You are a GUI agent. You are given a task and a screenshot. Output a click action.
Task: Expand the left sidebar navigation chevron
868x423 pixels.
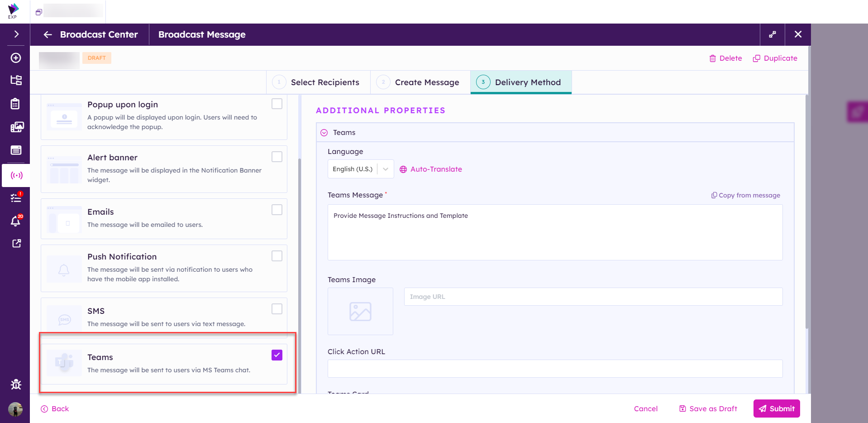[x=16, y=34]
